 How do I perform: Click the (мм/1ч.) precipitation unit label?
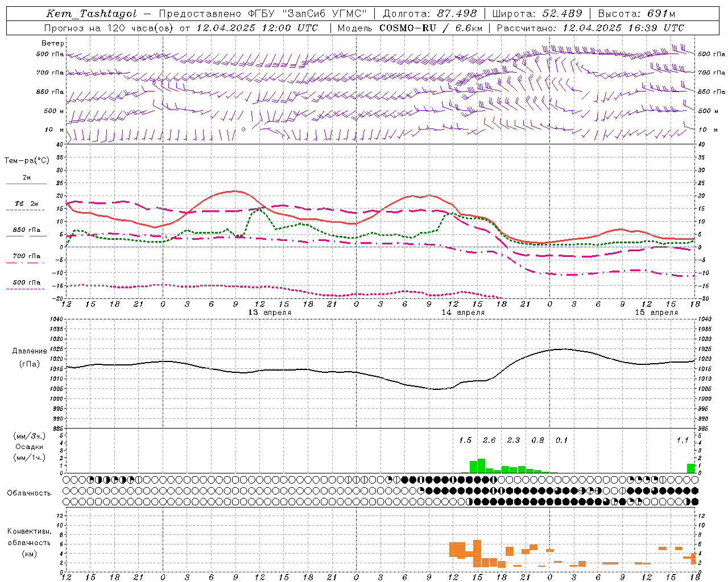point(30,458)
